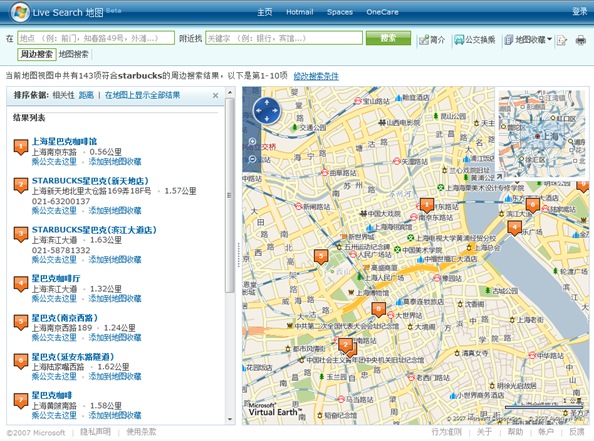
Task: Select pushpin 5 on the map
Action: (321, 257)
